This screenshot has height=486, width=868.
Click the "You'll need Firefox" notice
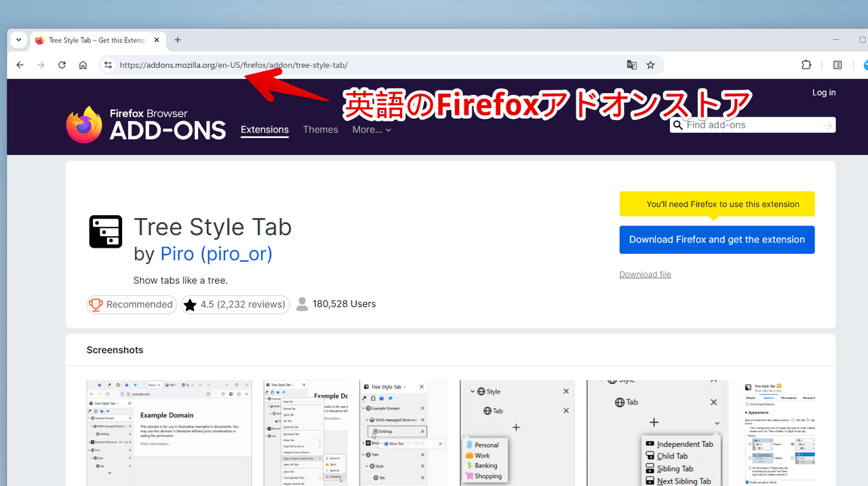[x=717, y=204]
